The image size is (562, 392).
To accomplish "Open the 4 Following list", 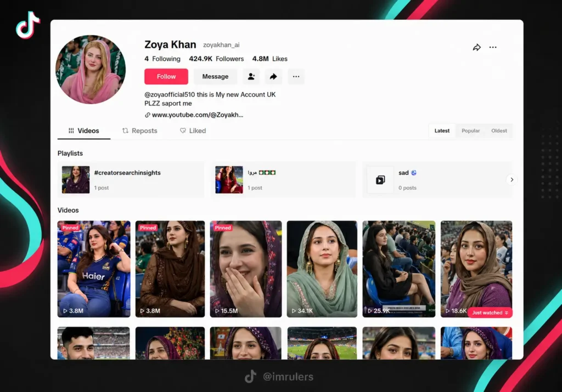I will coord(162,59).
